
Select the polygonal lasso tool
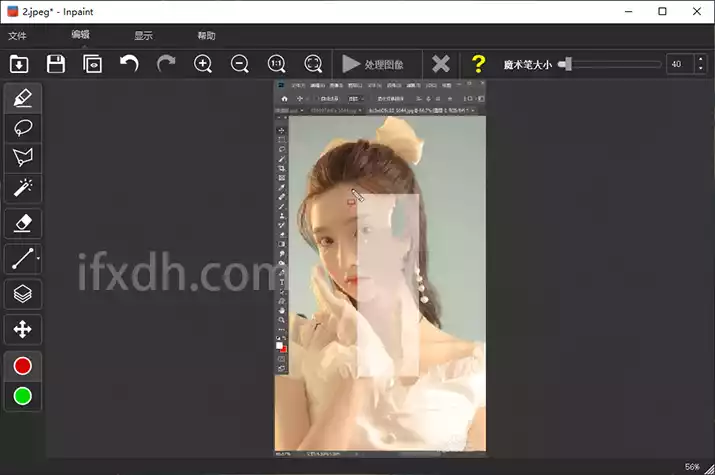[x=23, y=158]
